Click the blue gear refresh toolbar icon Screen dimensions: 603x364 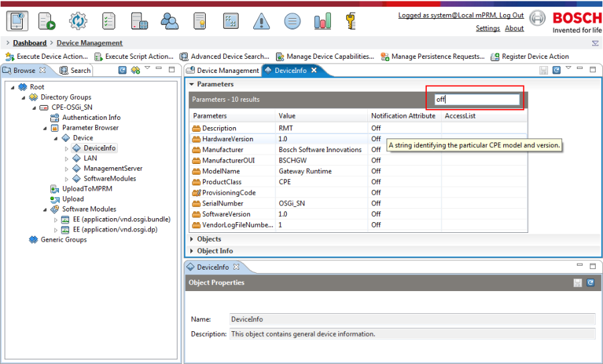click(78, 21)
